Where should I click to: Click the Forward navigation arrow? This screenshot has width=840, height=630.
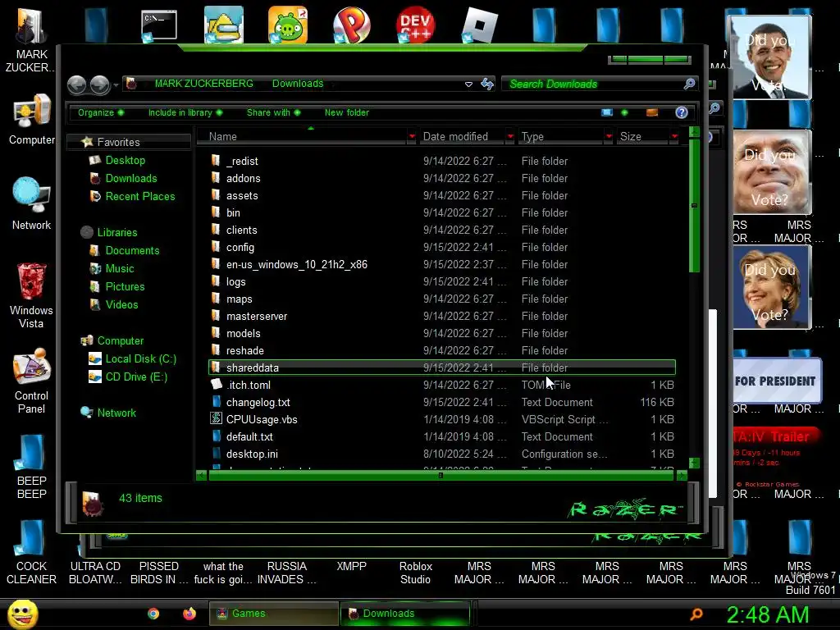click(x=99, y=84)
